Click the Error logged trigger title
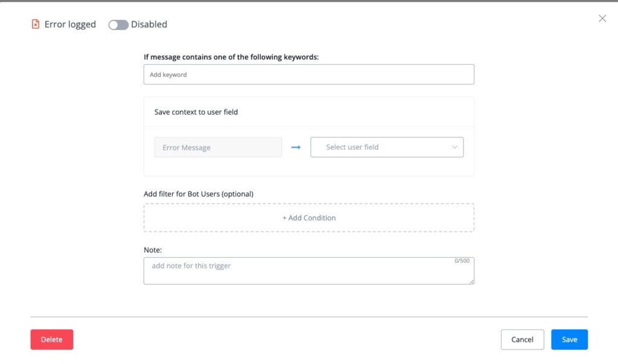This screenshot has width=618, height=364. point(70,25)
